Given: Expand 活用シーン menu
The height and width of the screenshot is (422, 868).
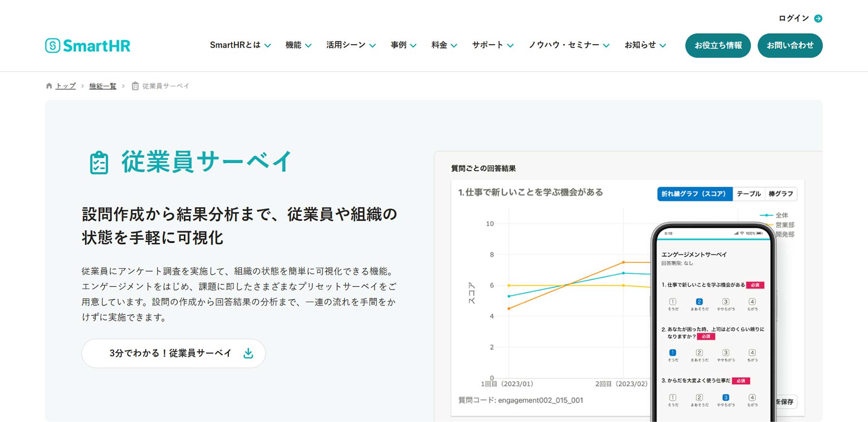Looking at the screenshot, I should tap(351, 45).
